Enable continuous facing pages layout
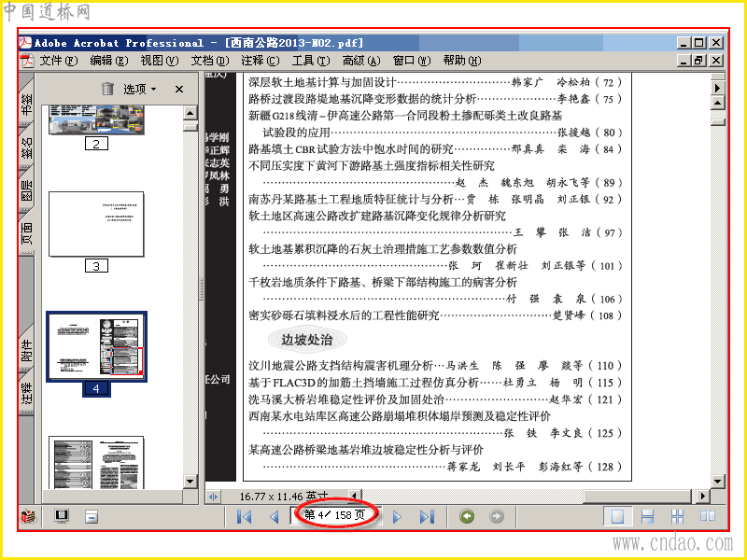Screen dimensions: 747x560 (x=678, y=516)
